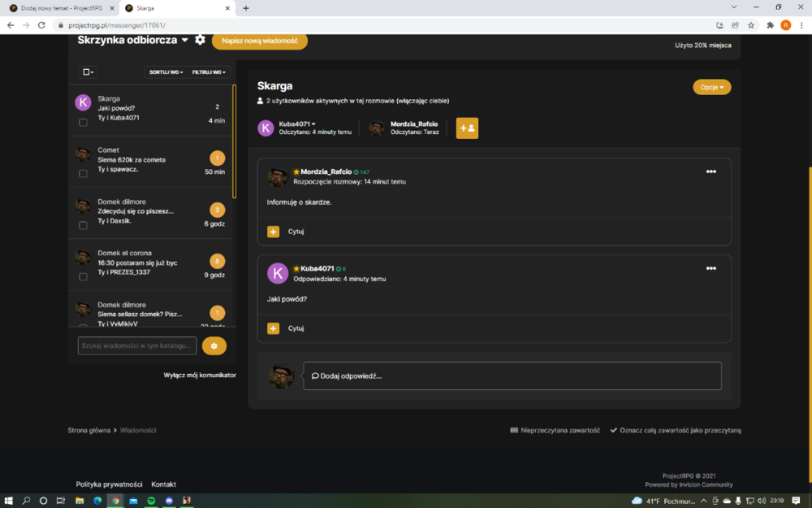
Task: Click Kuba4071 purple avatar in participants list
Action: click(266, 128)
